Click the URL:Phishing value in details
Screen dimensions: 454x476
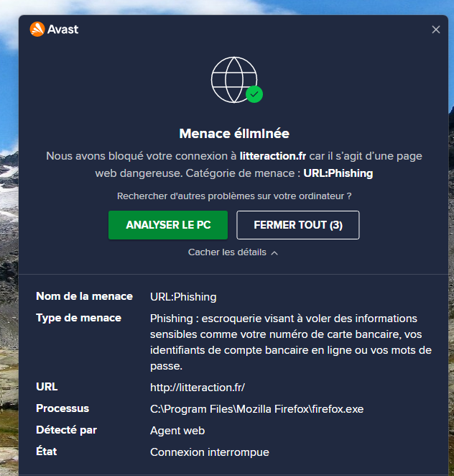[x=183, y=297]
